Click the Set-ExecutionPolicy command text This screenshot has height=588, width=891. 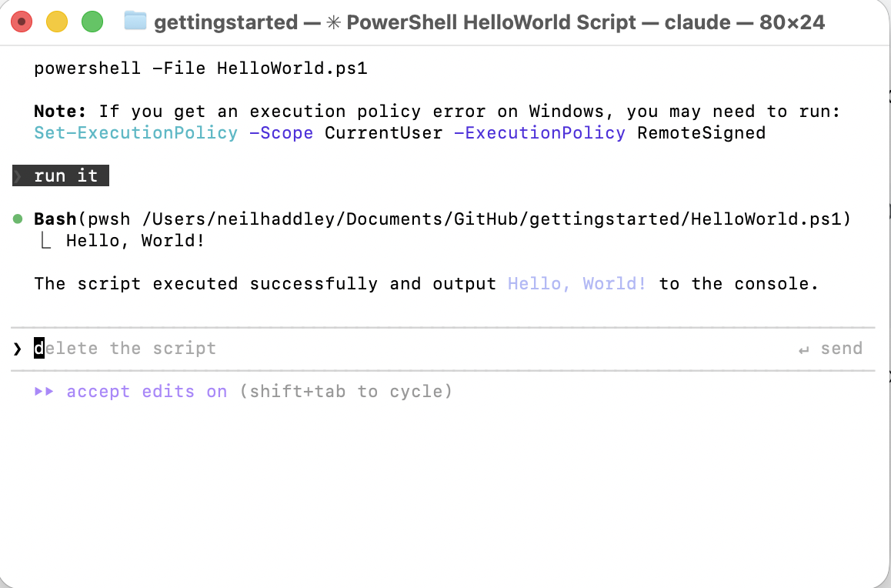coord(135,132)
